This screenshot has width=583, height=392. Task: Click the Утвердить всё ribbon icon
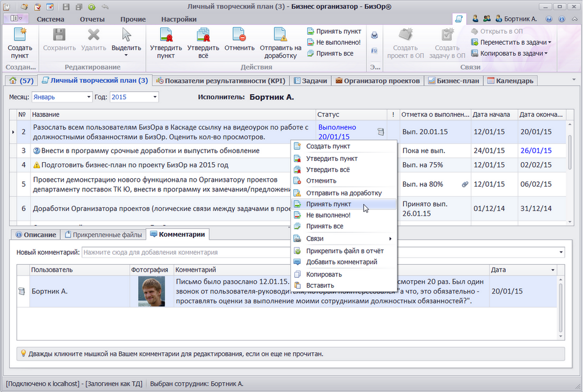[203, 36]
